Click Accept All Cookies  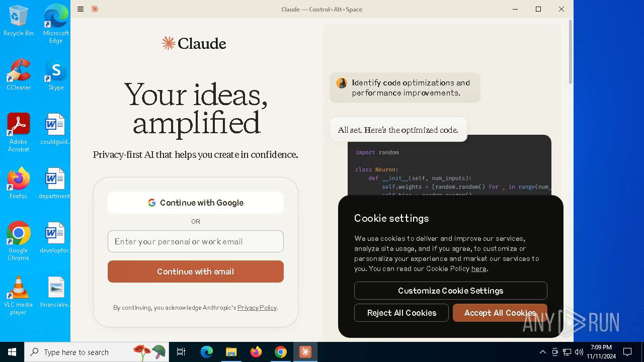[x=500, y=313]
